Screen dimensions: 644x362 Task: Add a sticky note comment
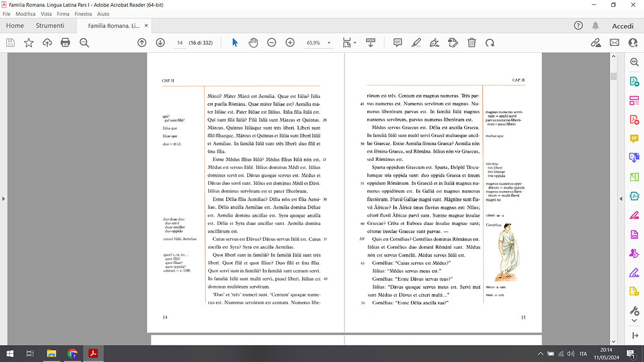coord(397,42)
